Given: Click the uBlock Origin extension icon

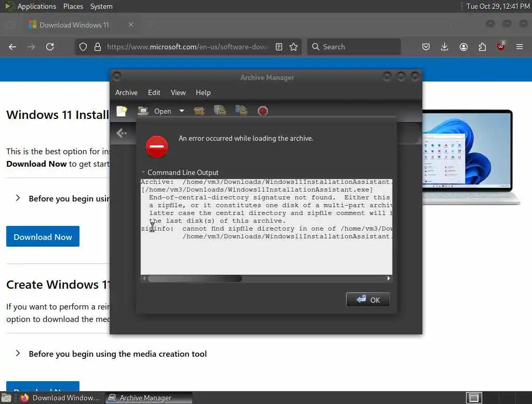Looking at the screenshot, I should point(501,46).
